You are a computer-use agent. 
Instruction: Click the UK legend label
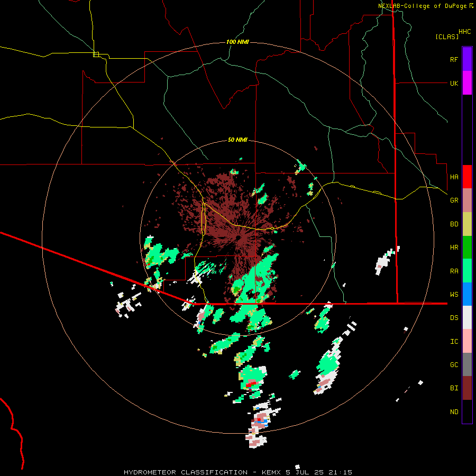pos(454,83)
